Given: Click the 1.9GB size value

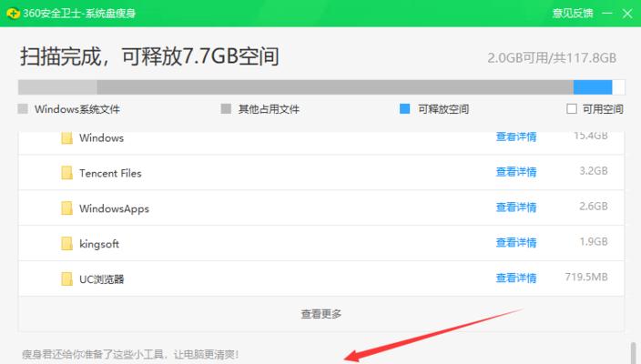Looking at the screenshot, I should (594, 241).
